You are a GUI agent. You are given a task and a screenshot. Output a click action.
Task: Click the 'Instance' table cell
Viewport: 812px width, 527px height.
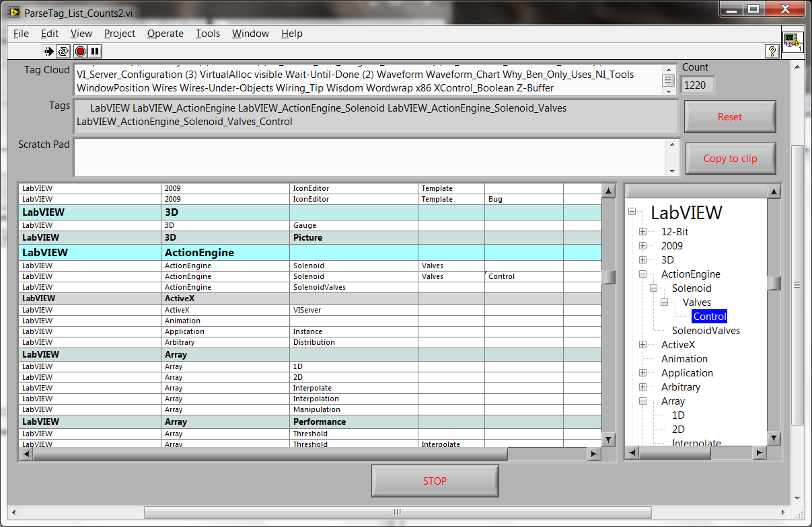(x=354, y=331)
